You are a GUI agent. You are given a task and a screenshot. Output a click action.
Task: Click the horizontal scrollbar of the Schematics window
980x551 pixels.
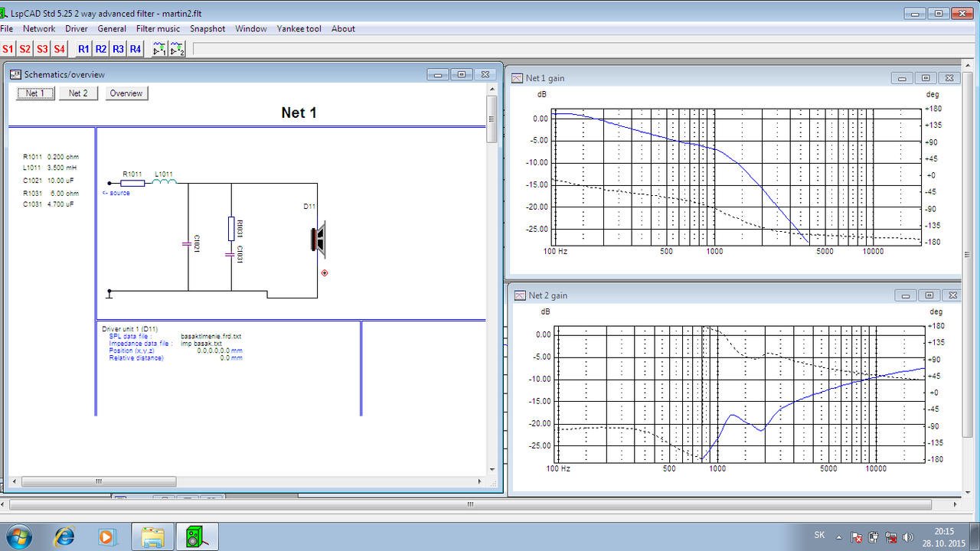[247, 481]
